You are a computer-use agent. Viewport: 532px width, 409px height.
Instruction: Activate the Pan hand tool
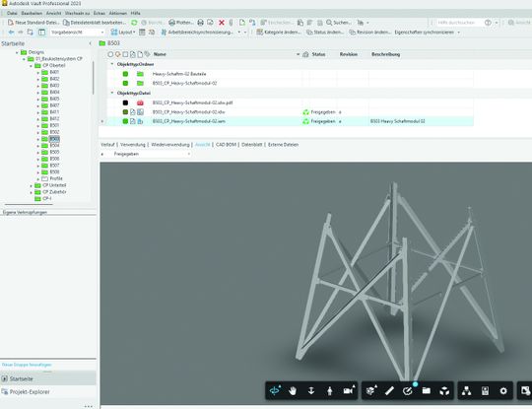(293, 391)
